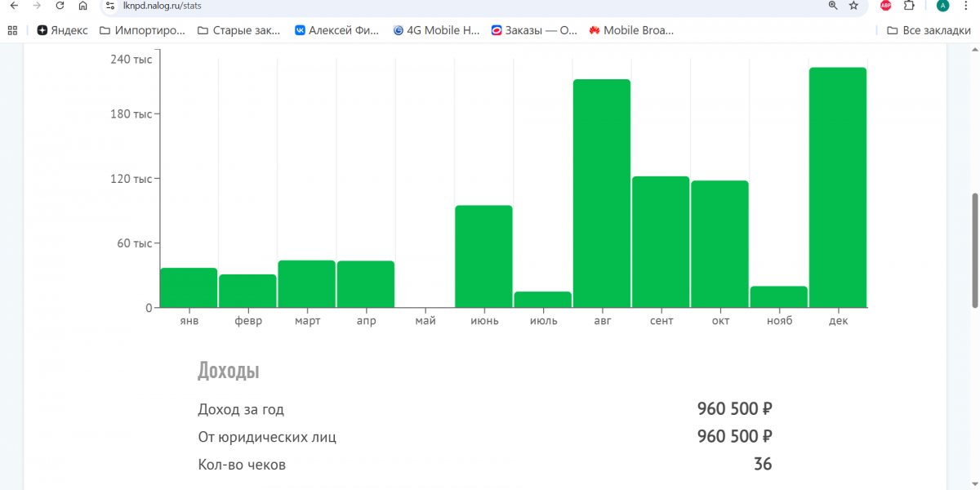Open the extensions puzzle icon
The width and height of the screenshot is (980, 490).
click(909, 6)
